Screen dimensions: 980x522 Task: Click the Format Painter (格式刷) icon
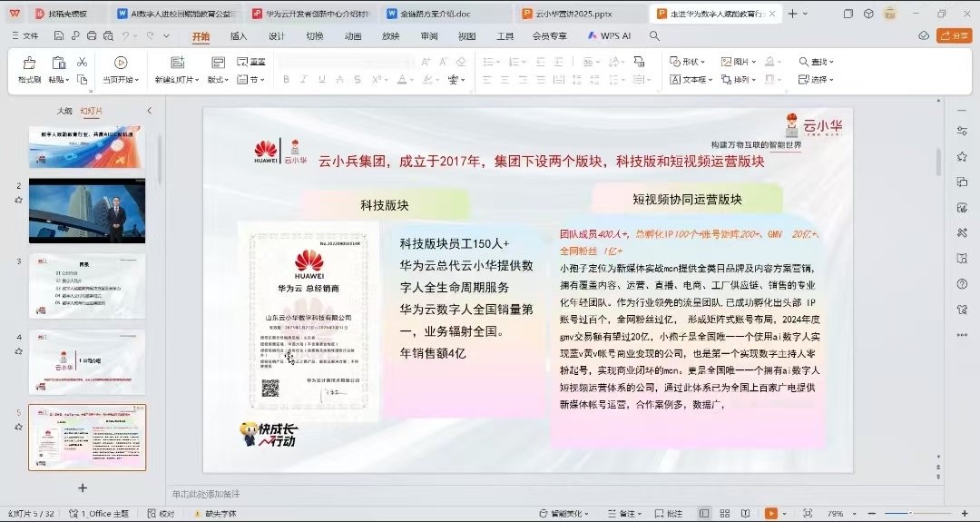[x=29, y=64]
